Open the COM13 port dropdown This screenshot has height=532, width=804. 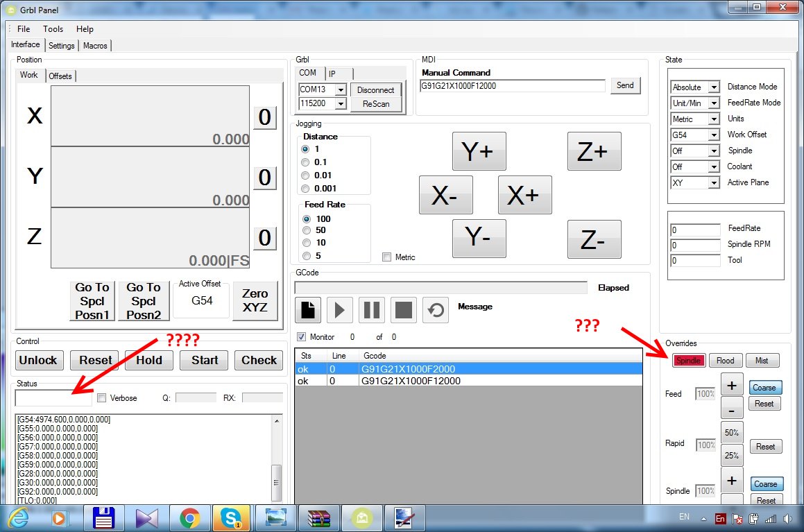(x=341, y=89)
